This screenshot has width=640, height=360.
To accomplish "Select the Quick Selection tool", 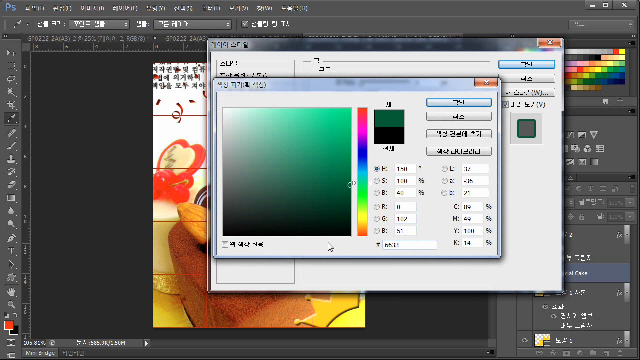I will pos(11,92).
